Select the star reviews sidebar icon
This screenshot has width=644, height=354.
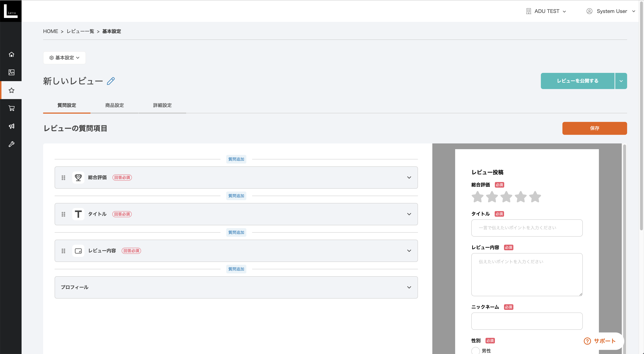11,90
